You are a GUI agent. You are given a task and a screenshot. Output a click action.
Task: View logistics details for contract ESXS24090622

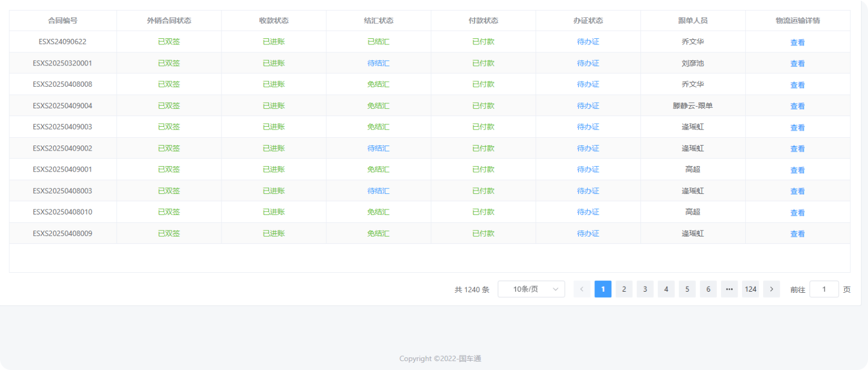point(798,42)
